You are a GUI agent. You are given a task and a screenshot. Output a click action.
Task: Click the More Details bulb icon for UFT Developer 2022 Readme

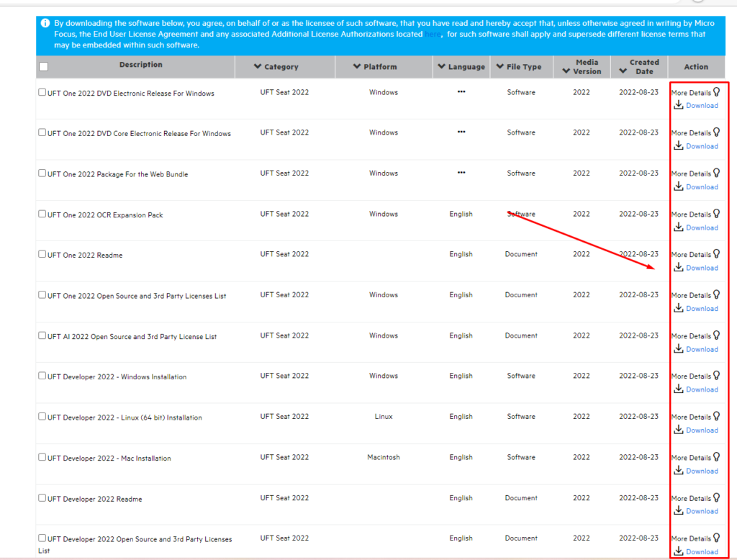(x=716, y=497)
